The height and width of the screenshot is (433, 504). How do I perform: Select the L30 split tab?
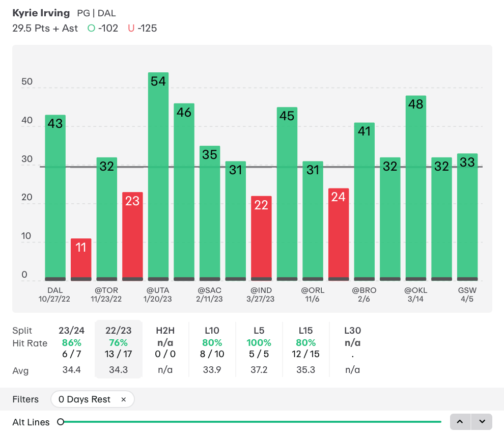tap(352, 349)
